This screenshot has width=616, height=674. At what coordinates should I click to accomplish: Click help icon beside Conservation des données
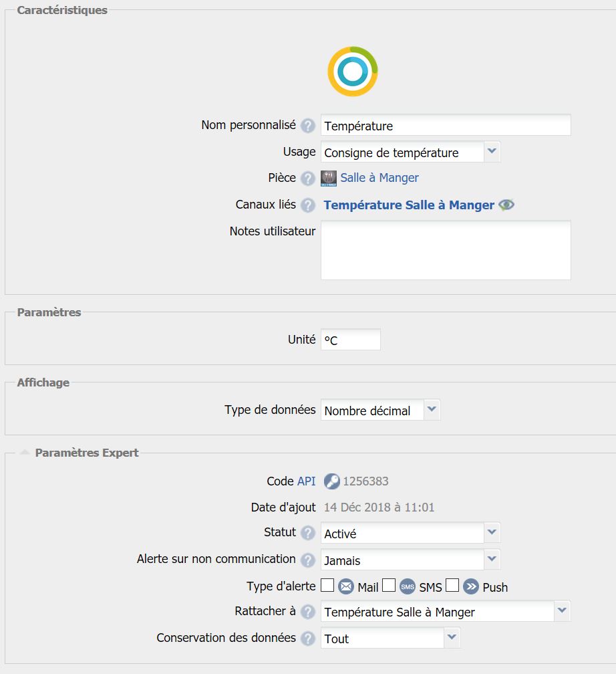pyautogui.click(x=307, y=638)
